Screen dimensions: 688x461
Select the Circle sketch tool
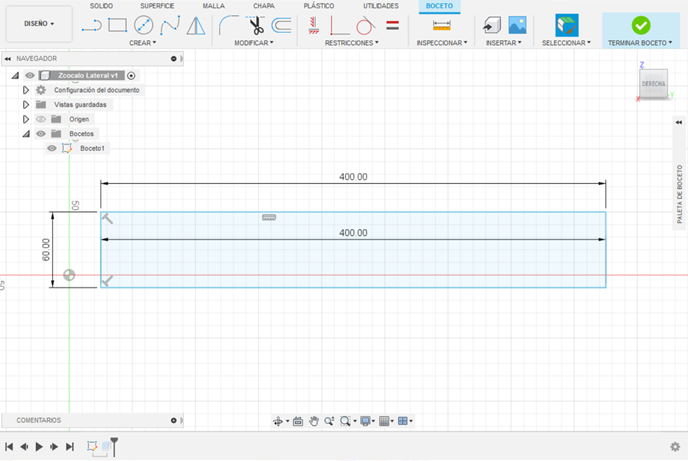[x=143, y=25]
